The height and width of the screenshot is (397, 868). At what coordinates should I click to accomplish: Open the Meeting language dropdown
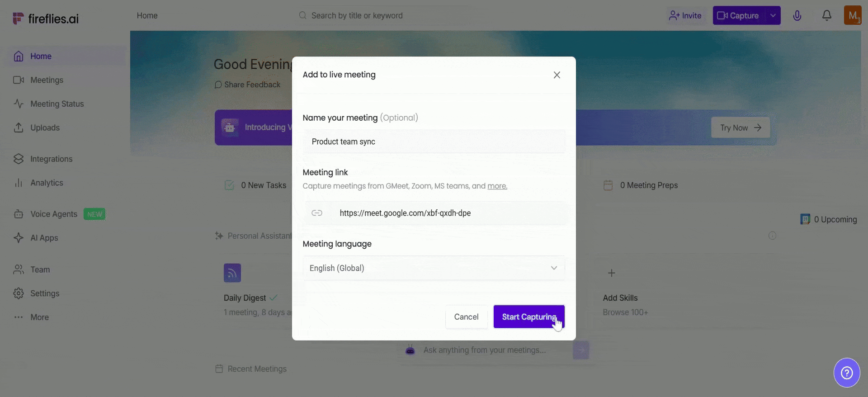coord(434,268)
